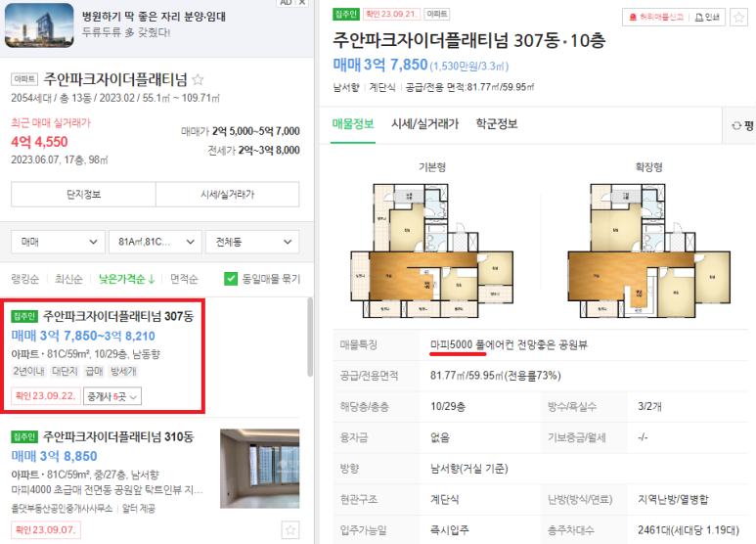Expand the 중개사 5곳 agents list
756x544 pixels.
coord(112,396)
